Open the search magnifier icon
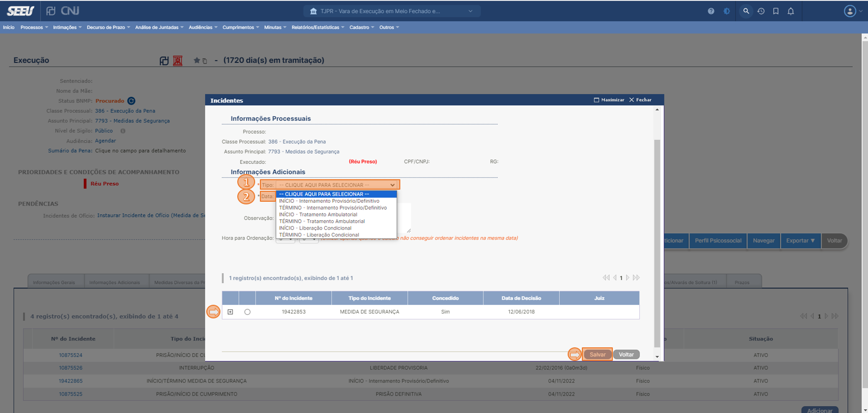 (x=745, y=11)
